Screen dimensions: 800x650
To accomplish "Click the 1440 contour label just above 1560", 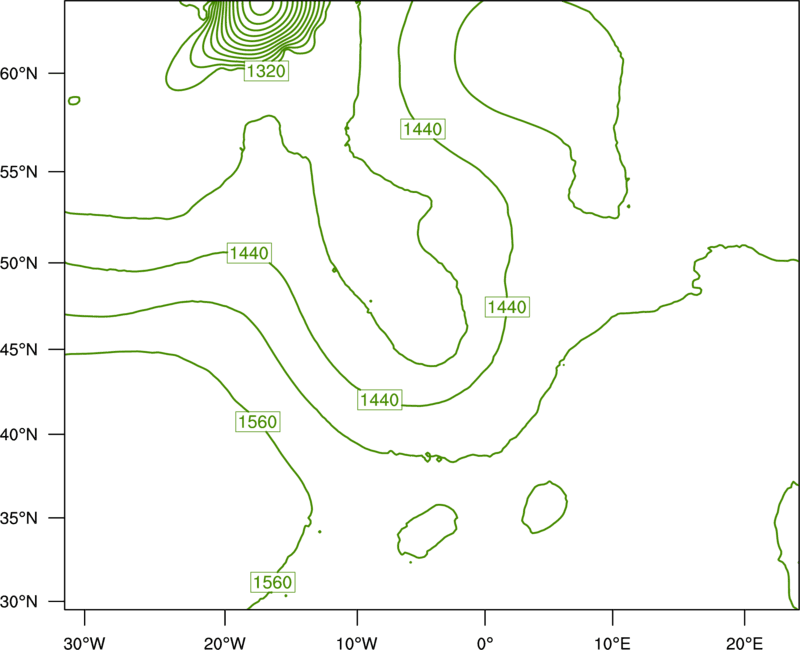I will tap(379, 399).
